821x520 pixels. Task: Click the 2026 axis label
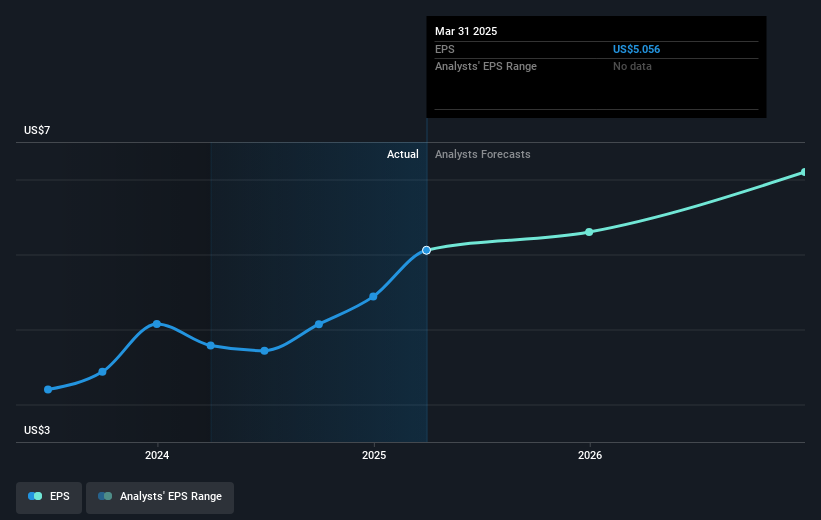pos(590,456)
